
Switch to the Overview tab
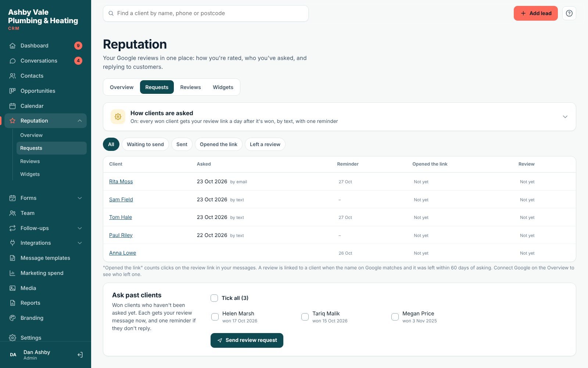point(122,87)
